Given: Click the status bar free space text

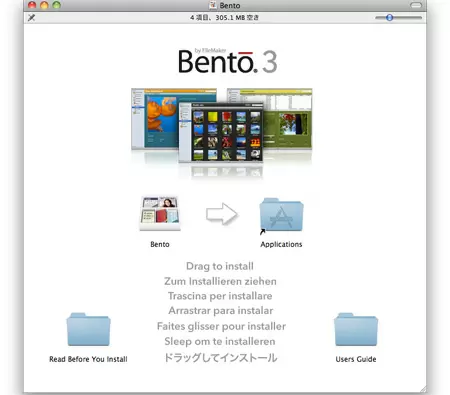Looking at the screenshot, I should tap(224, 18).
